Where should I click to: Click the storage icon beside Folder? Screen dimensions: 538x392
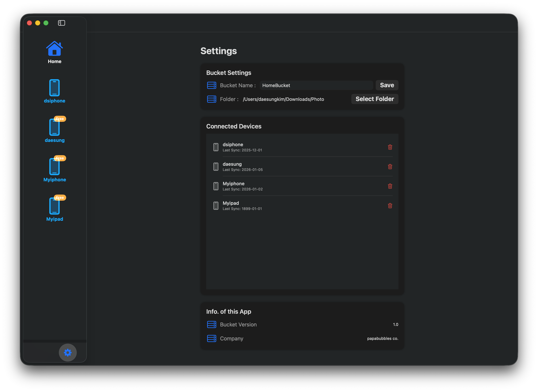211,99
